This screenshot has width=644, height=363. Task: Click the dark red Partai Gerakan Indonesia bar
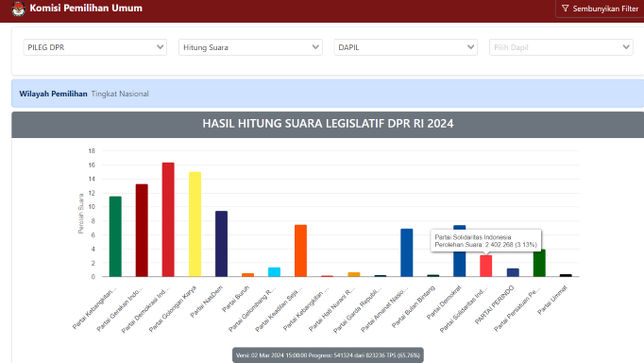(142, 231)
